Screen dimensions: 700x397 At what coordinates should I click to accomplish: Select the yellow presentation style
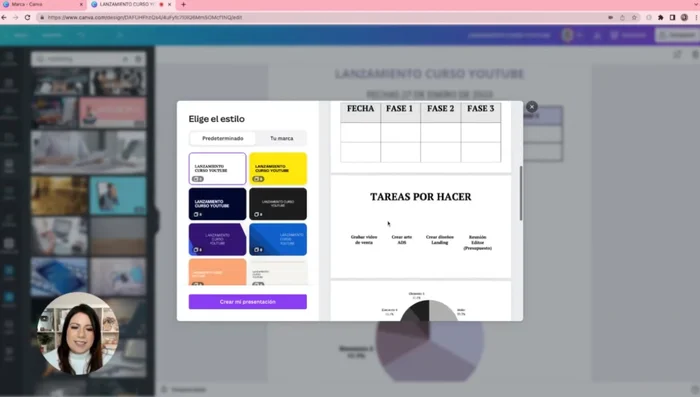pyautogui.click(x=278, y=168)
